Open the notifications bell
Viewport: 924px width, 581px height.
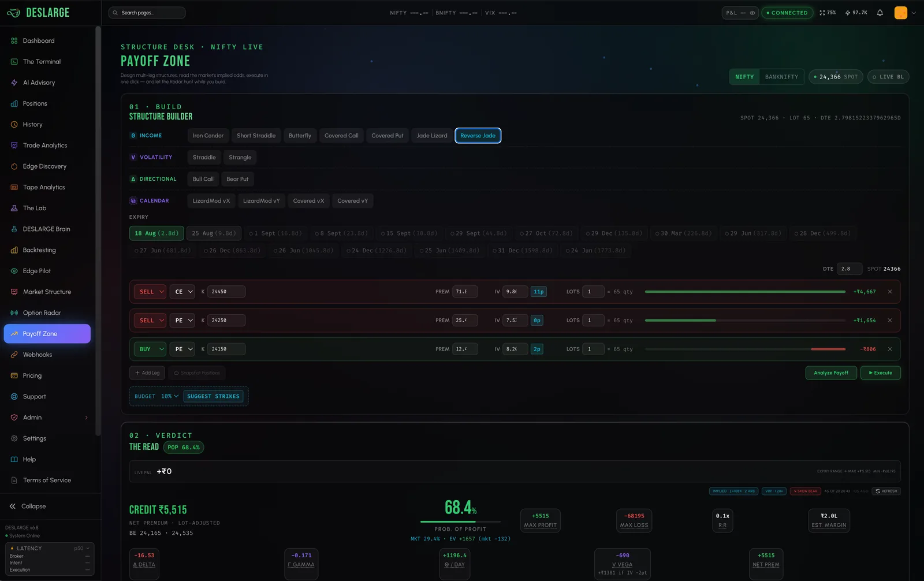click(880, 13)
